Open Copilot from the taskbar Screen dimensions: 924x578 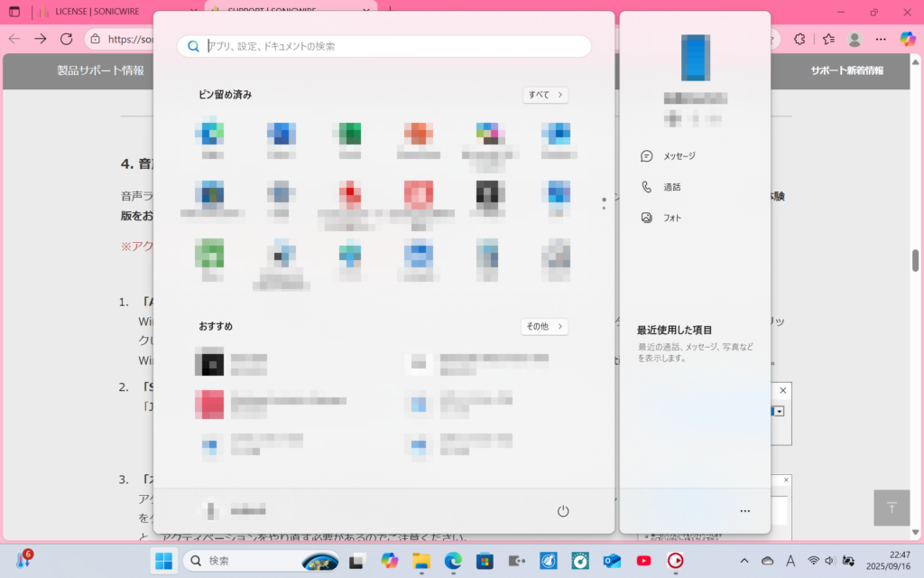[x=390, y=561]
